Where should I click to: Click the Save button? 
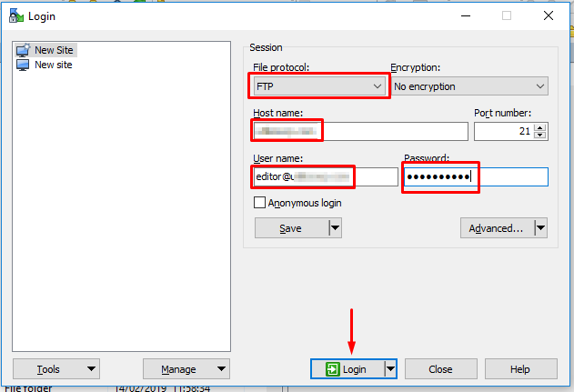292,228
